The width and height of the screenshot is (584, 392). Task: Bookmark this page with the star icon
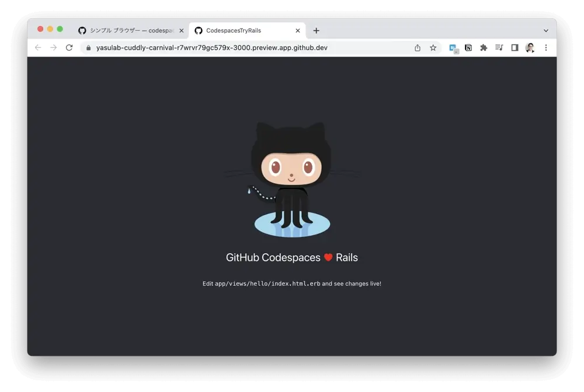point(433,48)
